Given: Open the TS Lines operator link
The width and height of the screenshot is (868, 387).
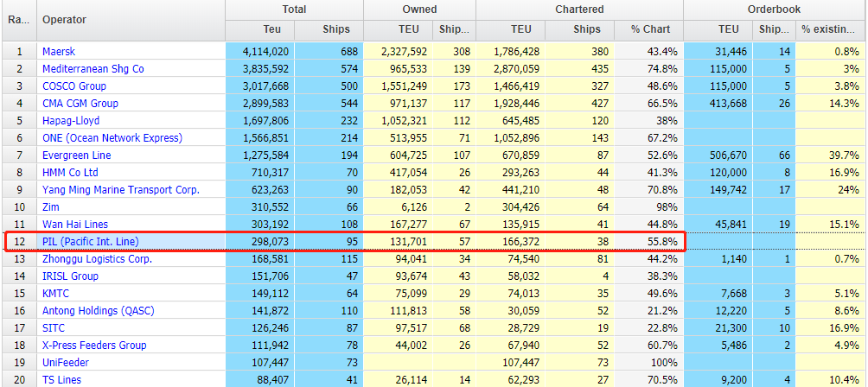Looking at the screenshot, I should [x=62, y=380].
